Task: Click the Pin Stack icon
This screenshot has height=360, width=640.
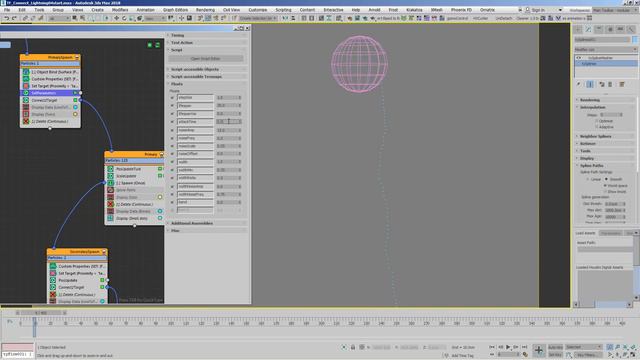Action: click(x=579, y=84)
